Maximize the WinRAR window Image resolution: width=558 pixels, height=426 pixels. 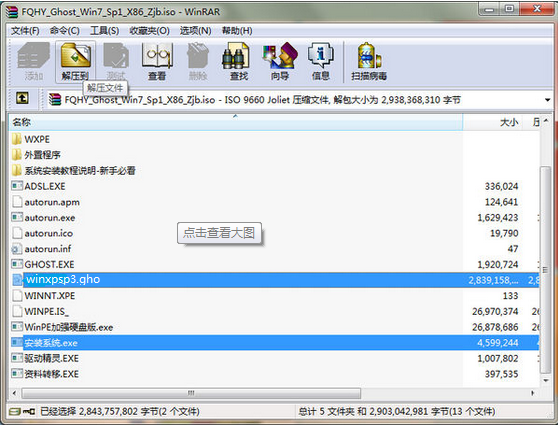pyautogui.click(x=510, y=10)
